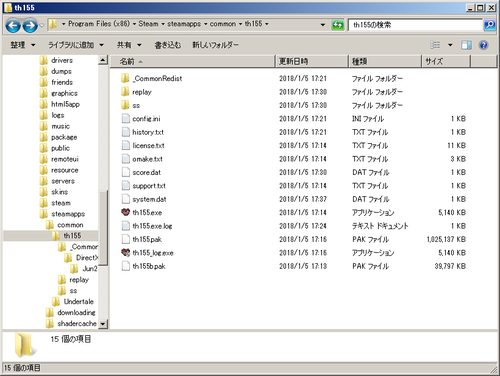Open the recent locations dropdown next to Forward
The height and width of the screenshot is (376, 500).
(x=42, y=25)
